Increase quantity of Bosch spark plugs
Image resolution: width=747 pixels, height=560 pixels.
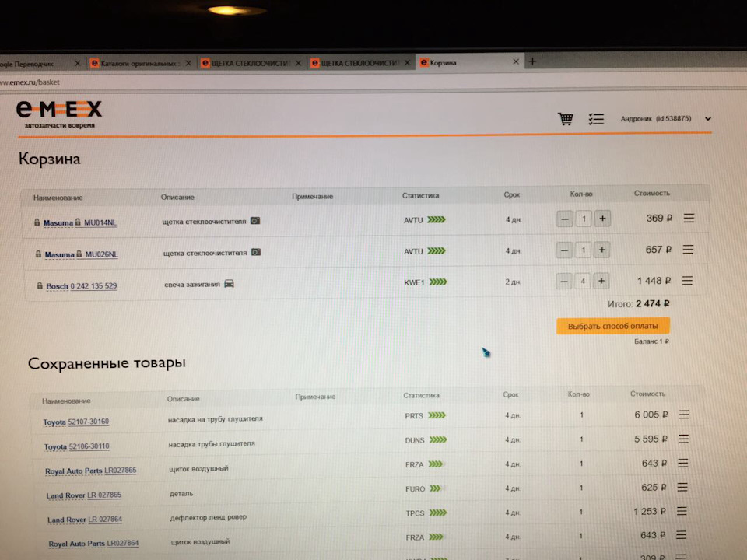point(601,281)
